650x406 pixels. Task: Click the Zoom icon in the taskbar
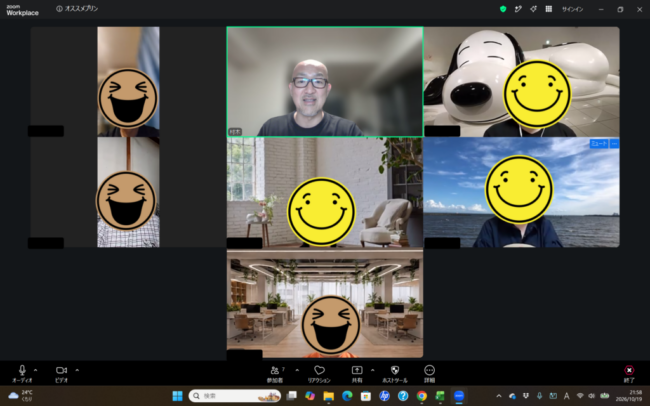[x=459, y=396]
